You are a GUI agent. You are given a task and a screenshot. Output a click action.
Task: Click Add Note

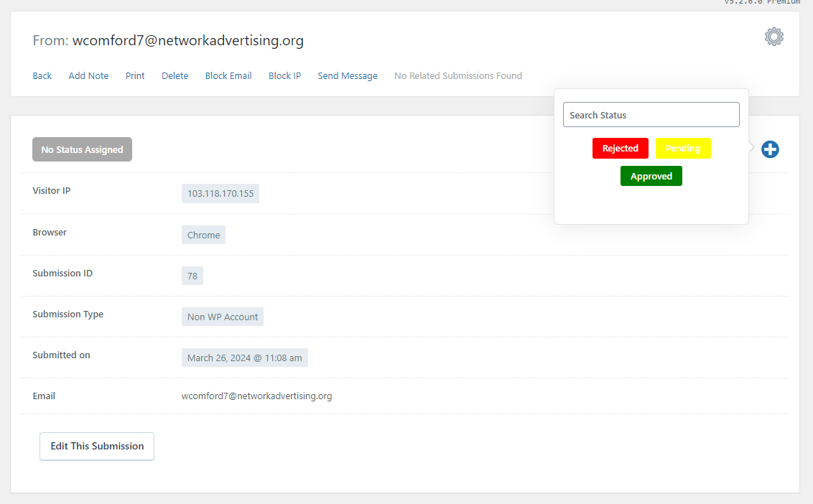click(88, 75)
